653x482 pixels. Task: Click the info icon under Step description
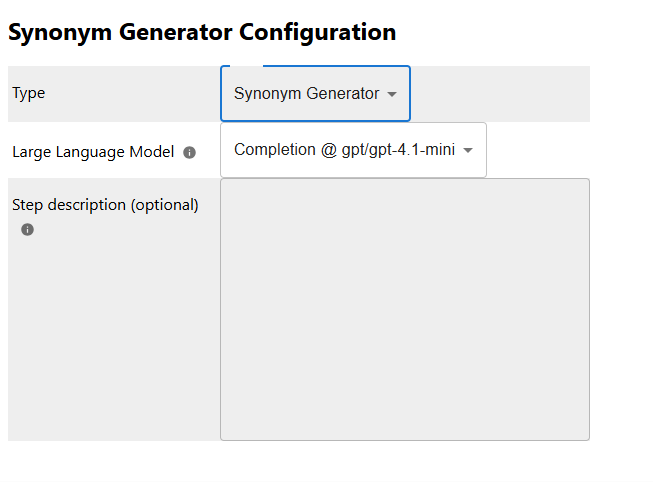tap(27, 230)
